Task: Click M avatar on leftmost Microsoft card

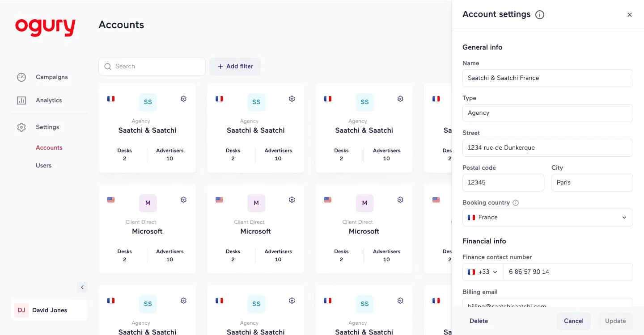Action: [148, 203]
